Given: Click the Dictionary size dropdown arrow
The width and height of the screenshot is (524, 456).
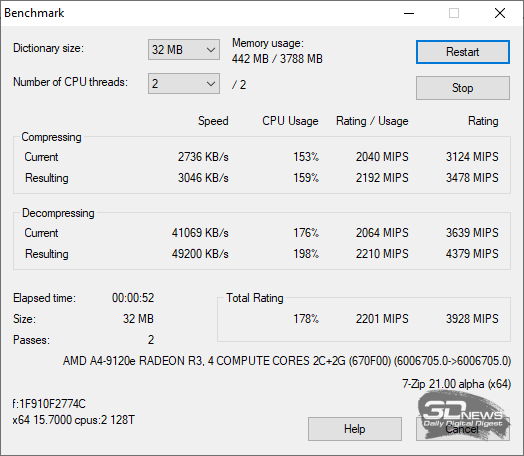Looking at the screenshot, I should point(211,50).
